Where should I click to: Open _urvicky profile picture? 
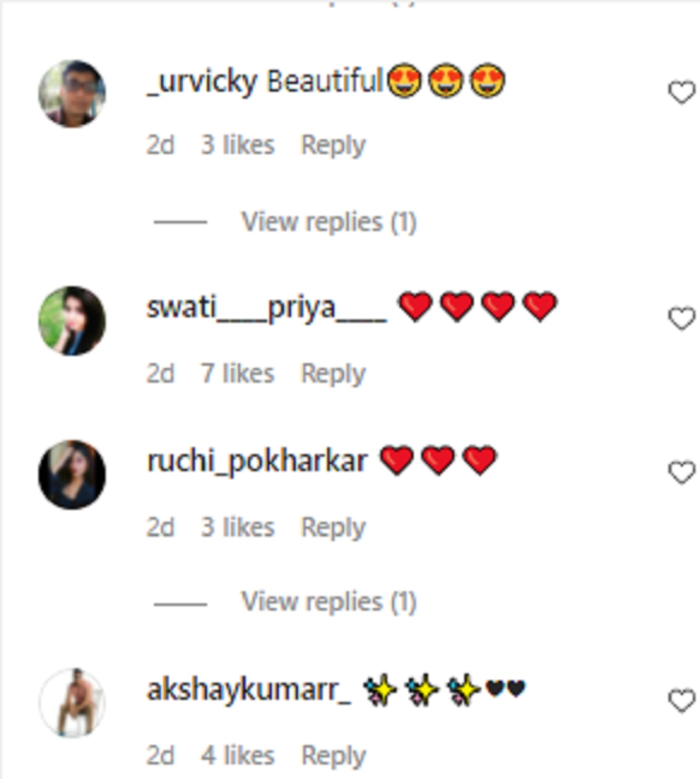[72, 93]
